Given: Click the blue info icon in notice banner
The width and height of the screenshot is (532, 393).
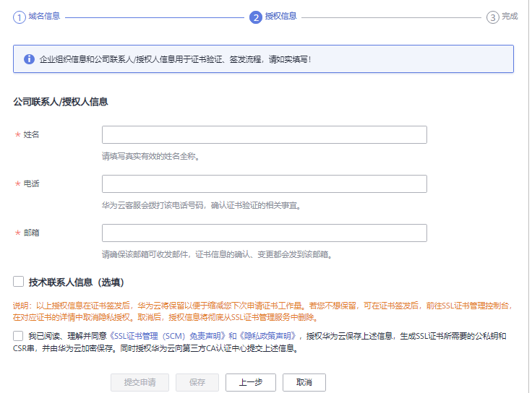Looking at the screenshot, I should [x=29, y=59].
